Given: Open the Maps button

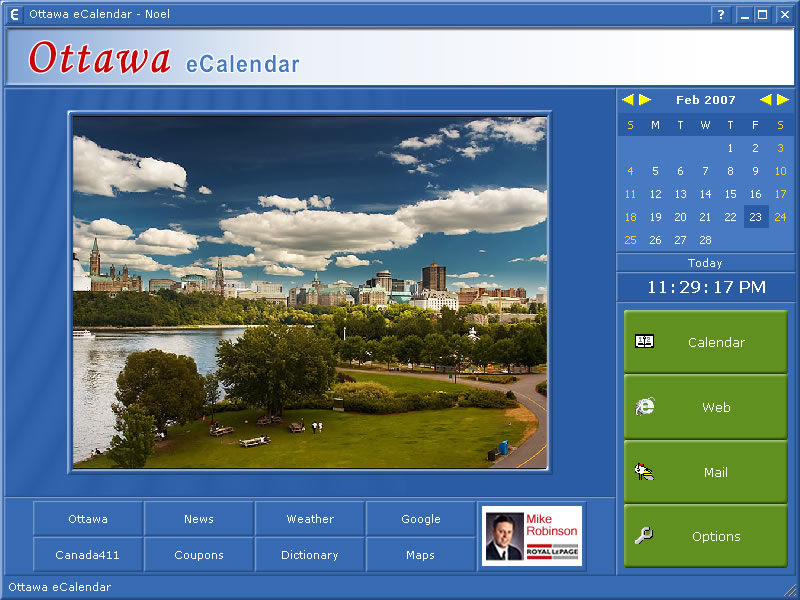Looking at the screenshot, I should pyautogui.click(x=421, y=555).
